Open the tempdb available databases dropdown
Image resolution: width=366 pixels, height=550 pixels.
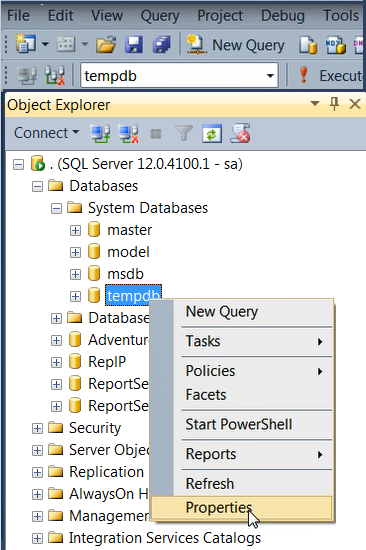pos(270,75)
